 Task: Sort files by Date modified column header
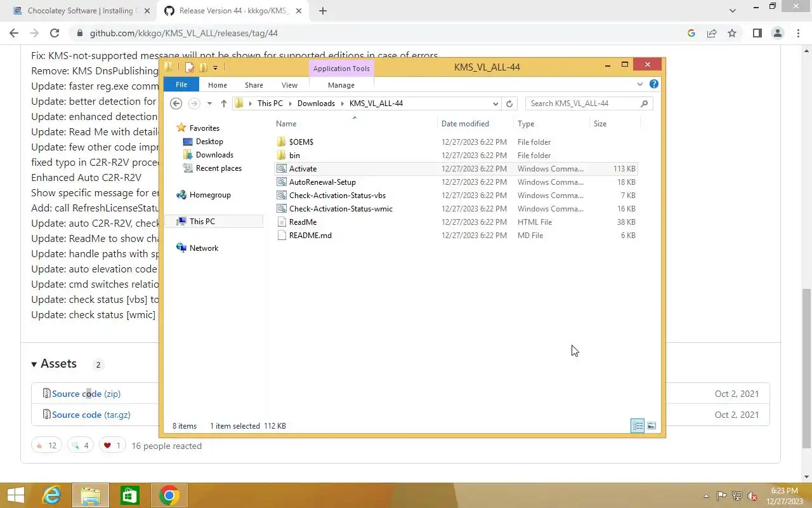pos(476,124)
